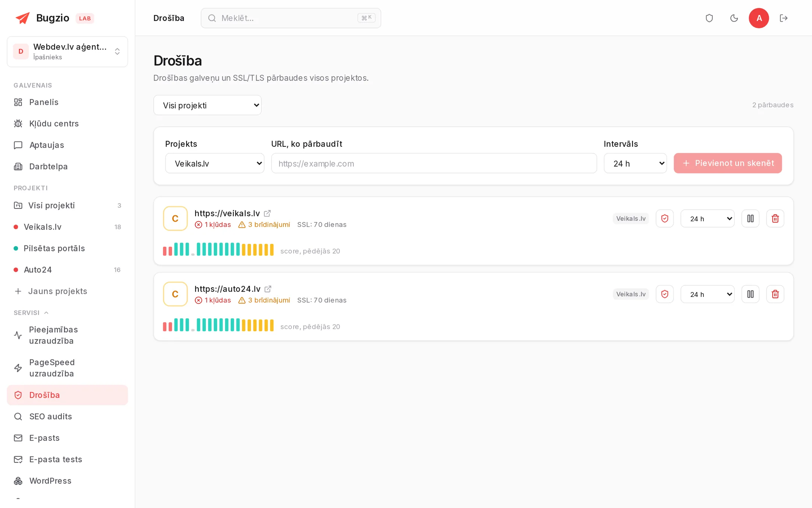This screenshot has width=812, height=508.
Task: Open the Projekts Veikals.lv dropdown
Action: point(215,163)
